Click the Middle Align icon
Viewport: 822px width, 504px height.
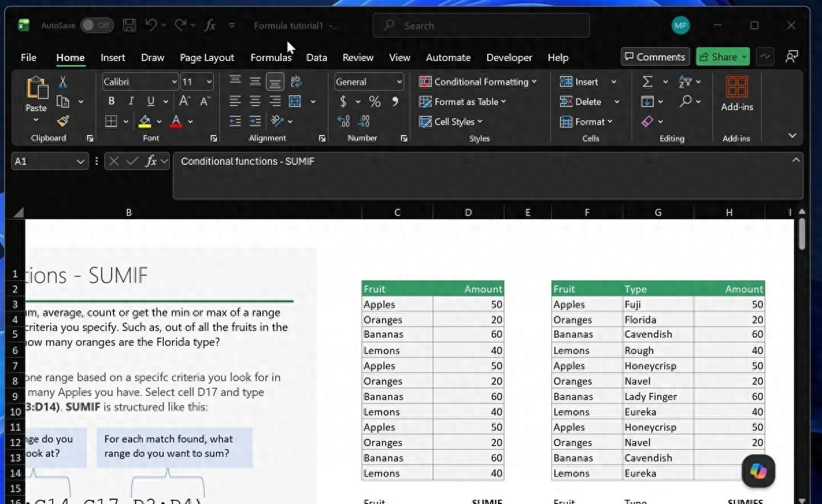(x=255, y=81)
